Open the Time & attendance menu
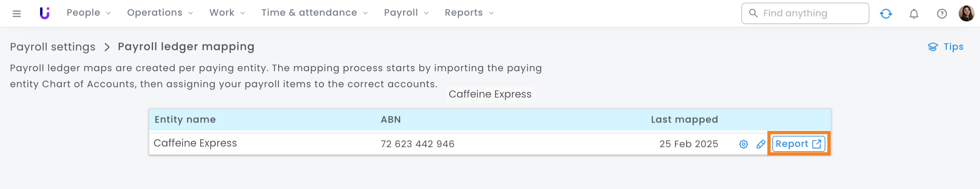The image size is (980, 189). point(314,13)
